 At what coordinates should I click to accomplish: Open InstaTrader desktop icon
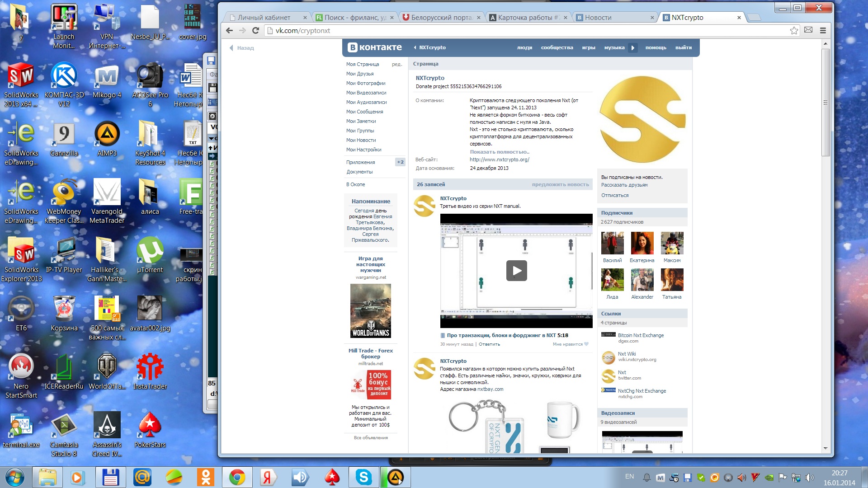pos(150,372)
